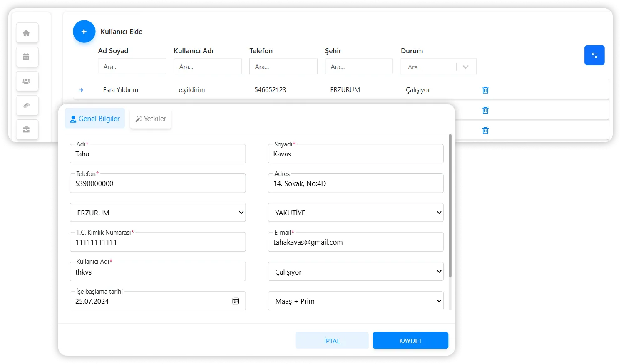
Task: Expand the Durum filter dropdown
Action: 465,67
